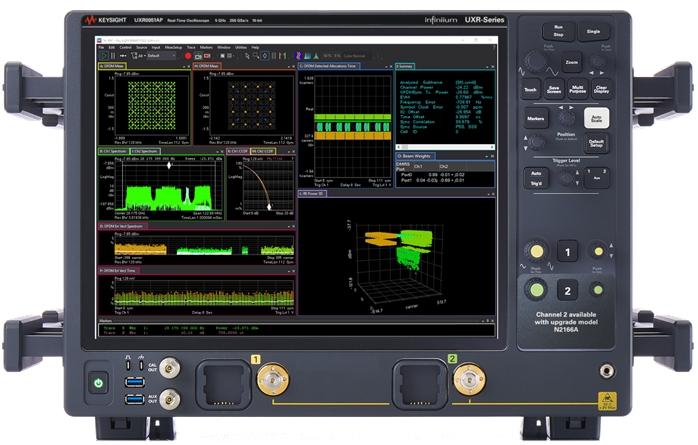Click the large horizontal scale knob
The height and width of the screenshot is (445, 698).
pyautogui.click(x=536, y=61)
